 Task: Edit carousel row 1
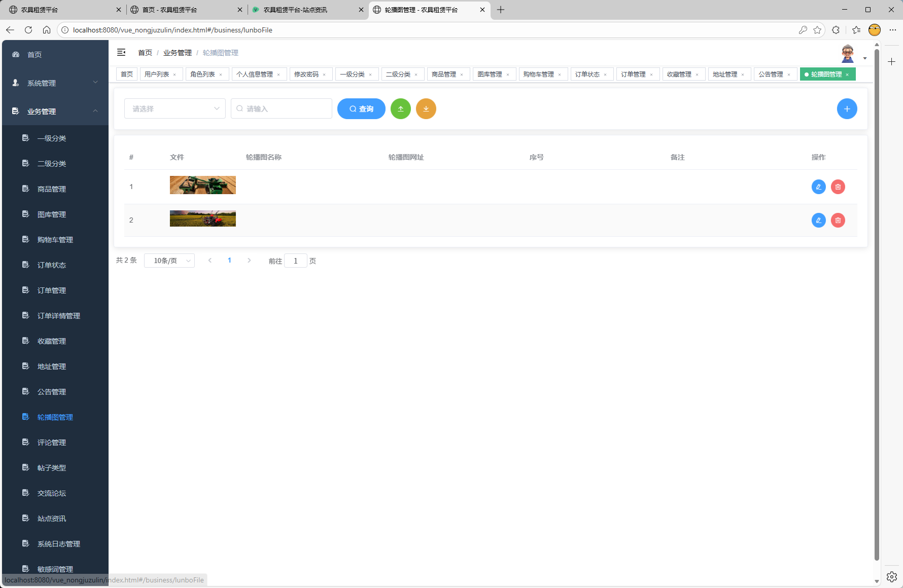[x=819, y=187]
